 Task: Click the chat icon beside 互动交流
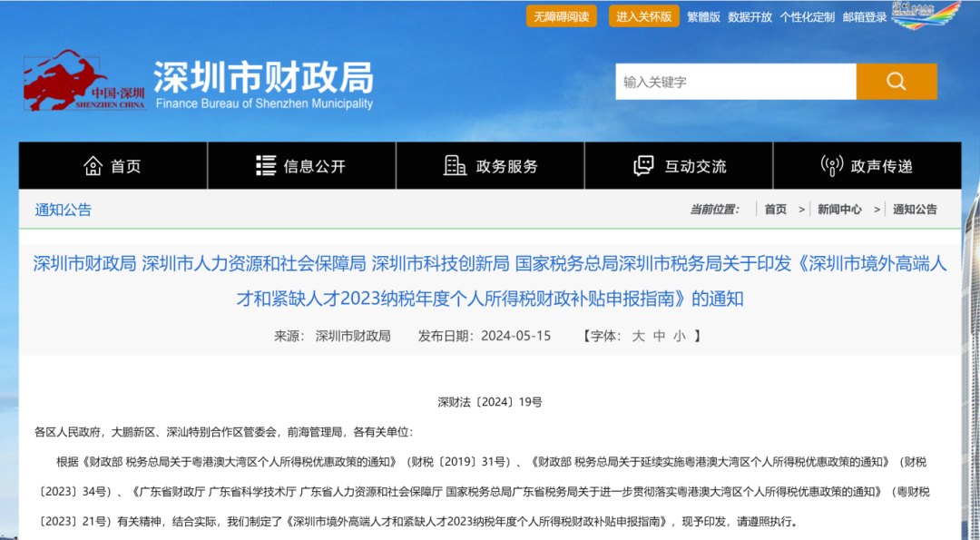[x=643, y=166]
